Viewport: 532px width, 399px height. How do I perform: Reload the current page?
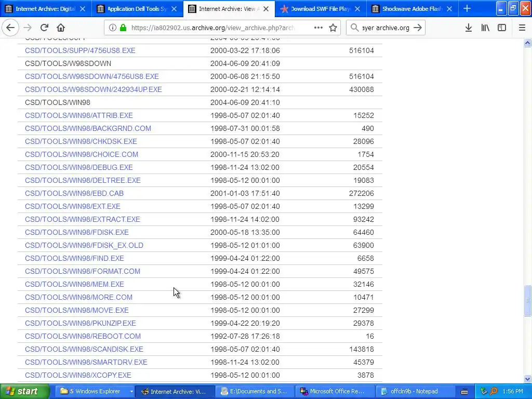pyautogui.click(x=44, y=28)
